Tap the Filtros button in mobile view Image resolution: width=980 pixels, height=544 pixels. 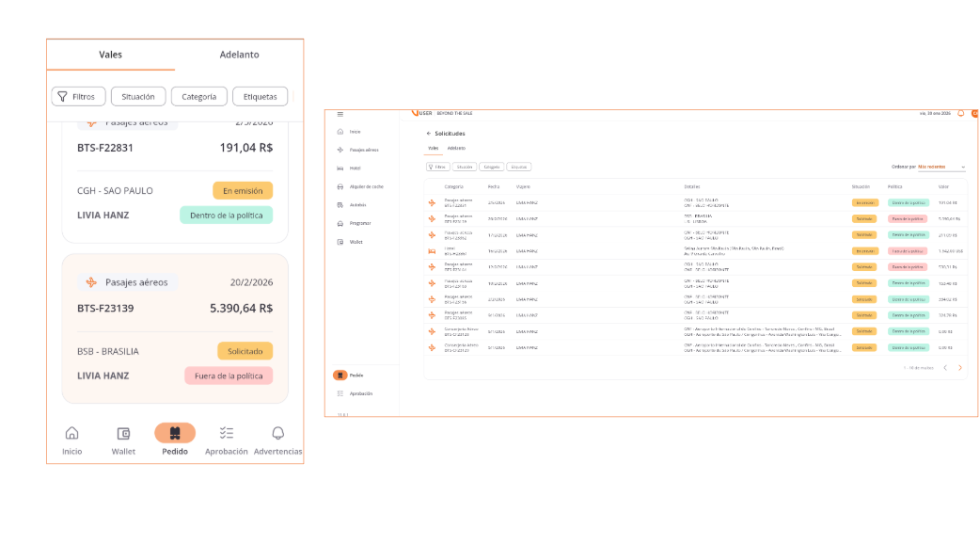[77, 96]
